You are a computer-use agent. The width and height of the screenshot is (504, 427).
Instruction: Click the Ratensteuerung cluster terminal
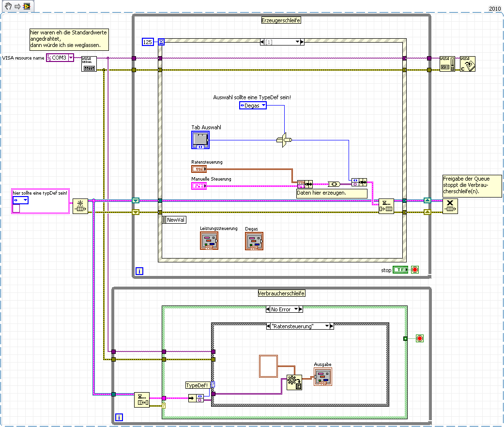199,169
